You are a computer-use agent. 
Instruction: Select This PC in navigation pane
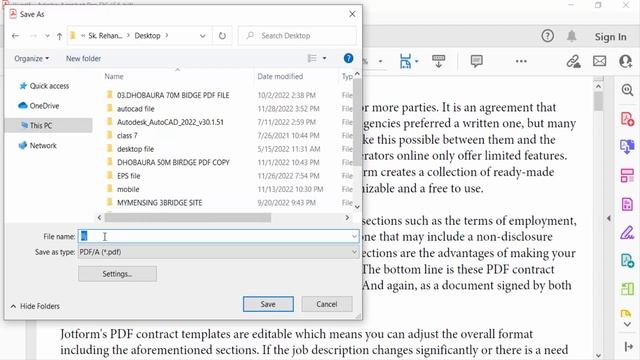[49, 125]
